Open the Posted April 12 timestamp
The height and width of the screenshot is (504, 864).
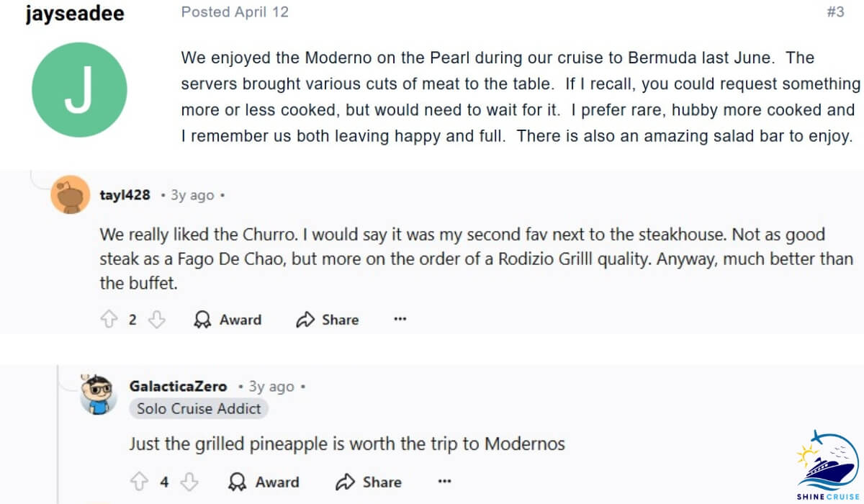(234, 11)
